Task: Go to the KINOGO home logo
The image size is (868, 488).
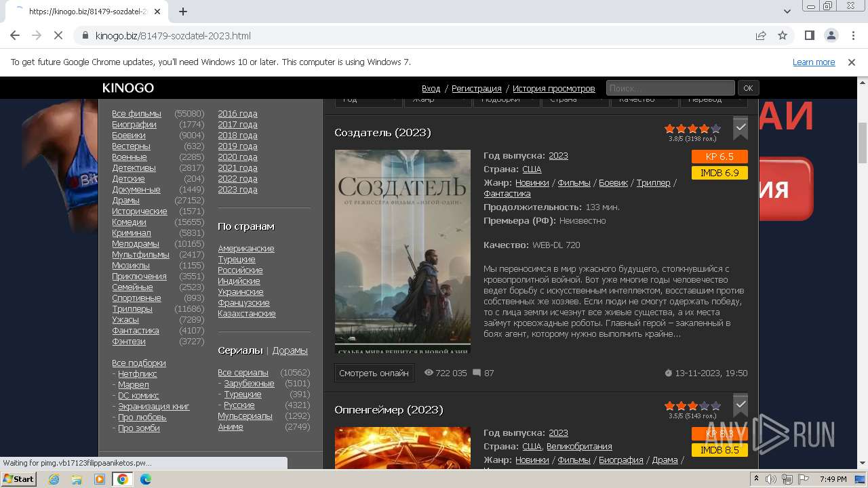Action: pyautogui.click(x=128, y=88)
